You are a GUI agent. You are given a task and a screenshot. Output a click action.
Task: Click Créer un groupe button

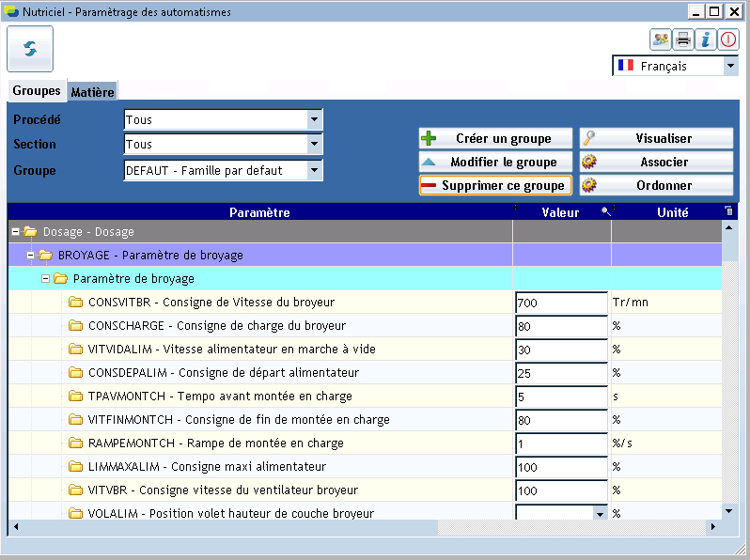click(x=495, y=139)
